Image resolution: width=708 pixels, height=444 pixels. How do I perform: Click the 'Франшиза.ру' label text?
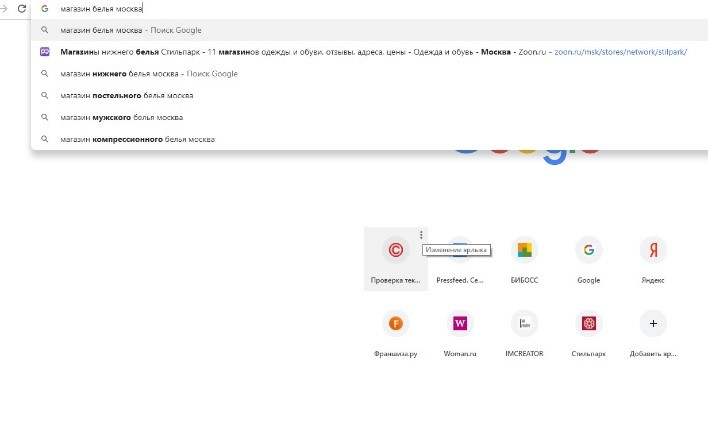tap(396, 354)
